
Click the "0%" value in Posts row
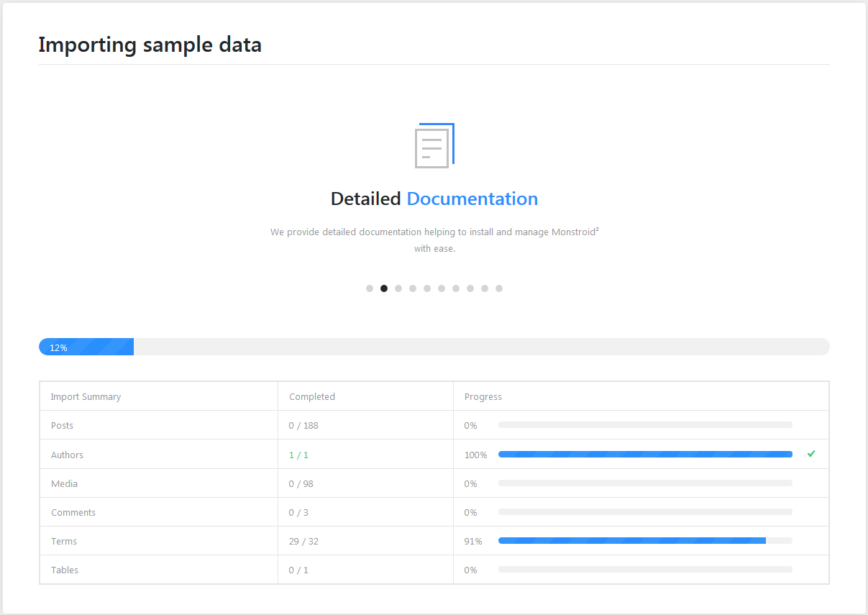471,426
